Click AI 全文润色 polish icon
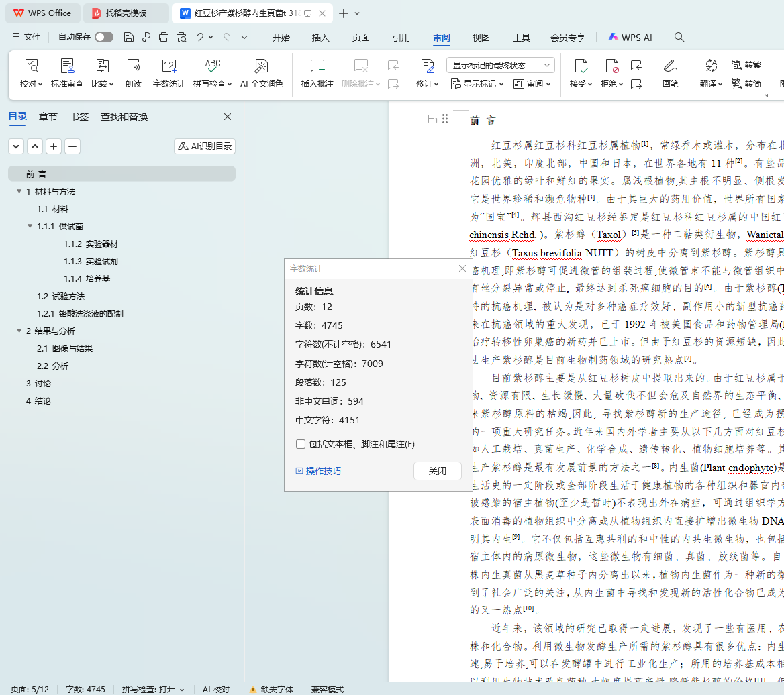784x695 pixels. click(262, 73)
